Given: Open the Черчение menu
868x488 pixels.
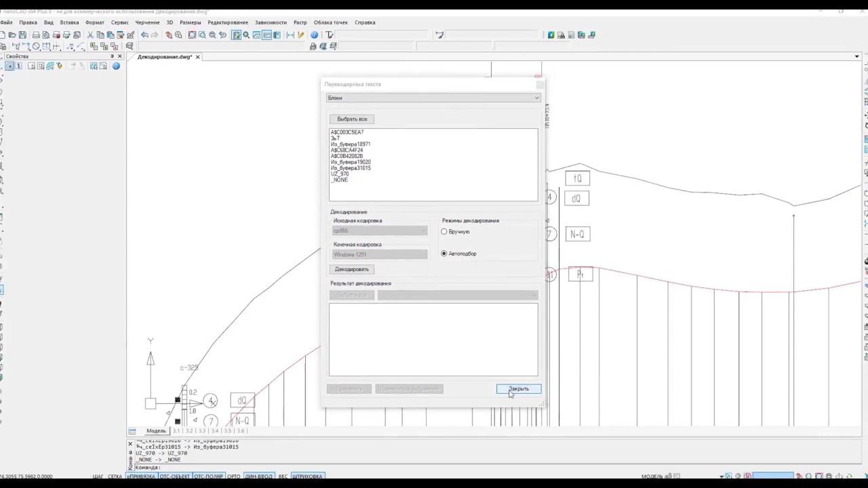Looking at the screenshot, I should 147,22.
